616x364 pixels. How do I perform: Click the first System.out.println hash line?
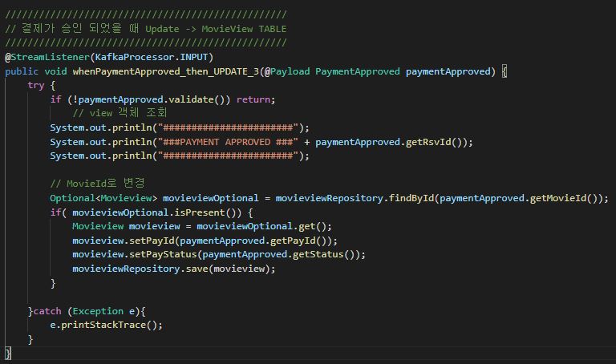tap(180, 127)
